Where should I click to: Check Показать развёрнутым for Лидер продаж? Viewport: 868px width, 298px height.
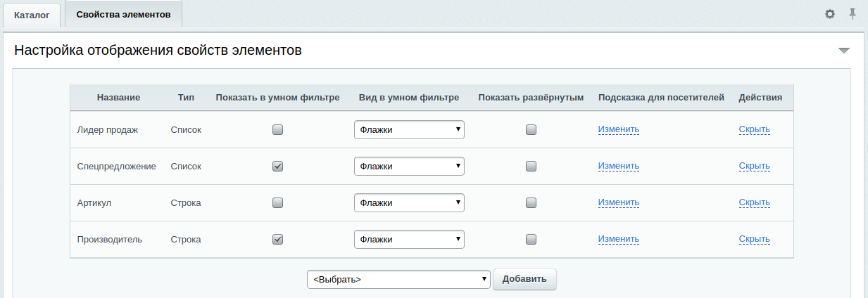tap(532, 129)
